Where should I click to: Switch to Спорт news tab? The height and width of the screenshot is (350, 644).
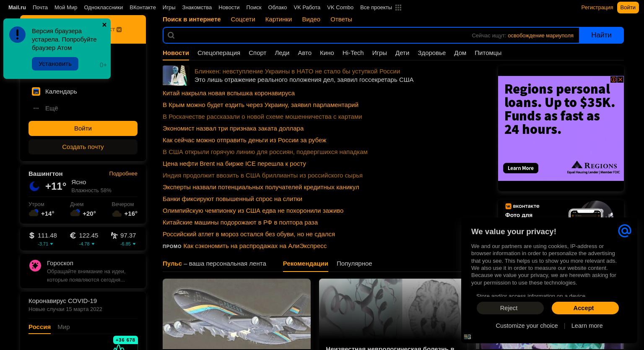257,53
